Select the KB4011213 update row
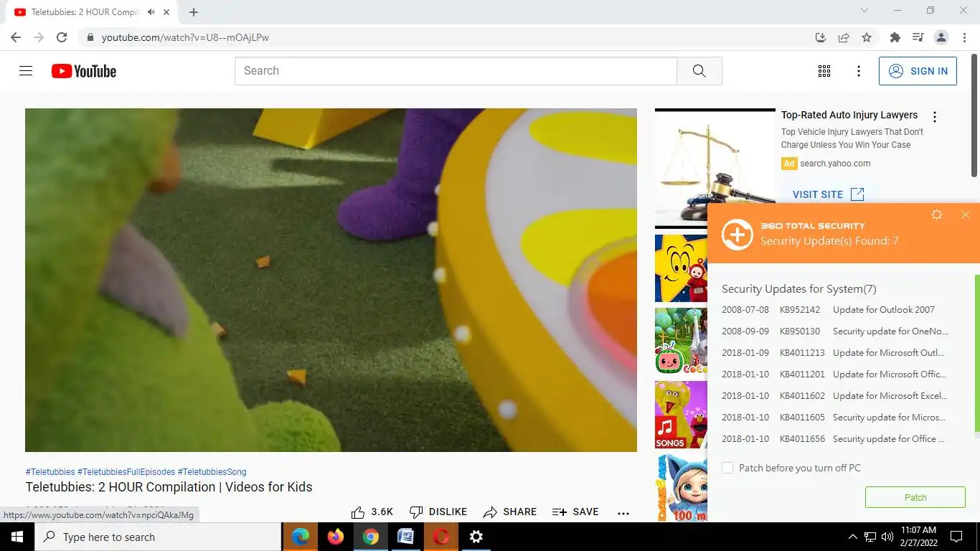 tap(835, 353)
